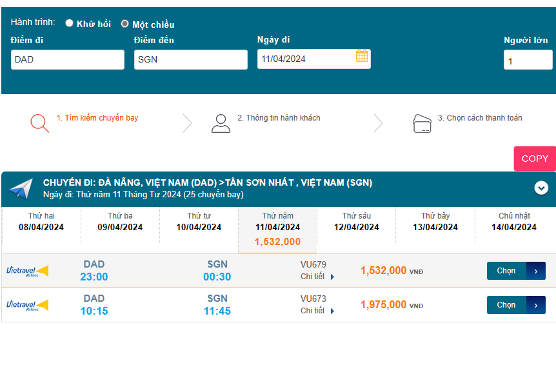This screenshot has height=392, width=556.
Task: Open the calendar date picker icon
Action: point(362,56)
